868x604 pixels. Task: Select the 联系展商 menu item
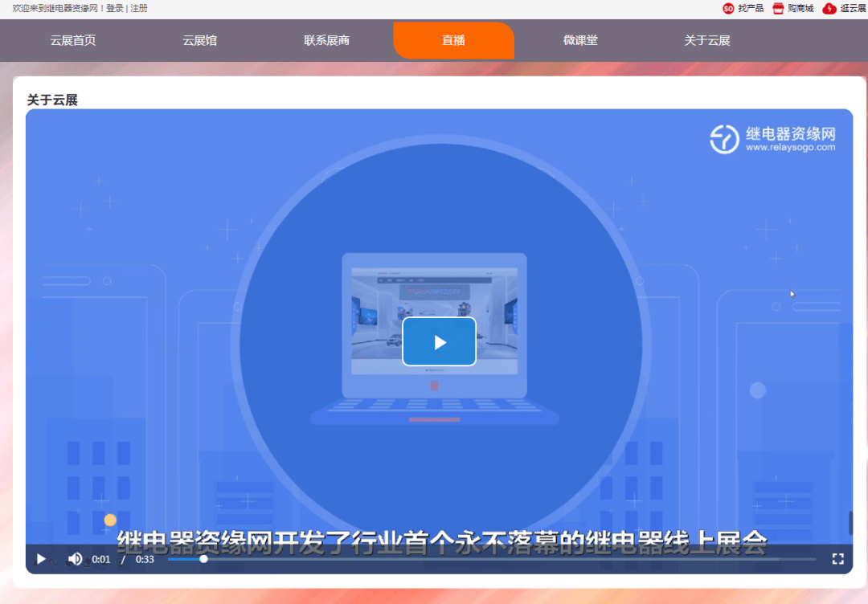[326, 41]
